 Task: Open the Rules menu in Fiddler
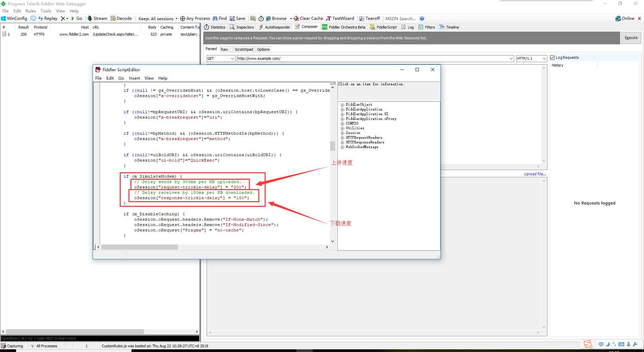31,11
